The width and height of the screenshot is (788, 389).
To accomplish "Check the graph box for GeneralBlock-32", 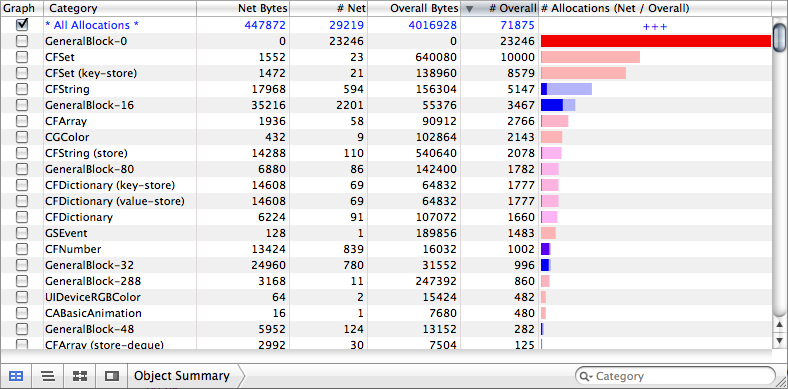I will (x=22, y=265).
